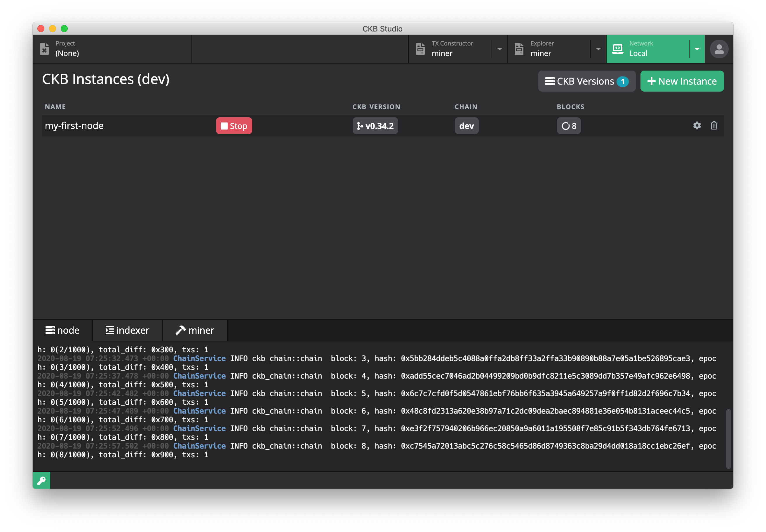The image size is (766, 532).
Task: Click the user account avatar icon
Action: 719,49
